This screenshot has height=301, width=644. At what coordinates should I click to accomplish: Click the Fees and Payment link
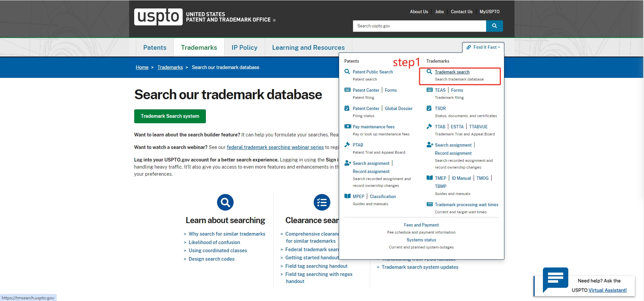pos(421,225)
